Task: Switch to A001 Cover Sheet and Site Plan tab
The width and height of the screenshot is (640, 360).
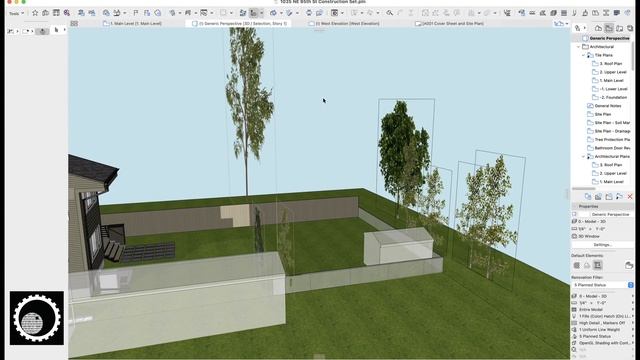Action: (449, 24)
